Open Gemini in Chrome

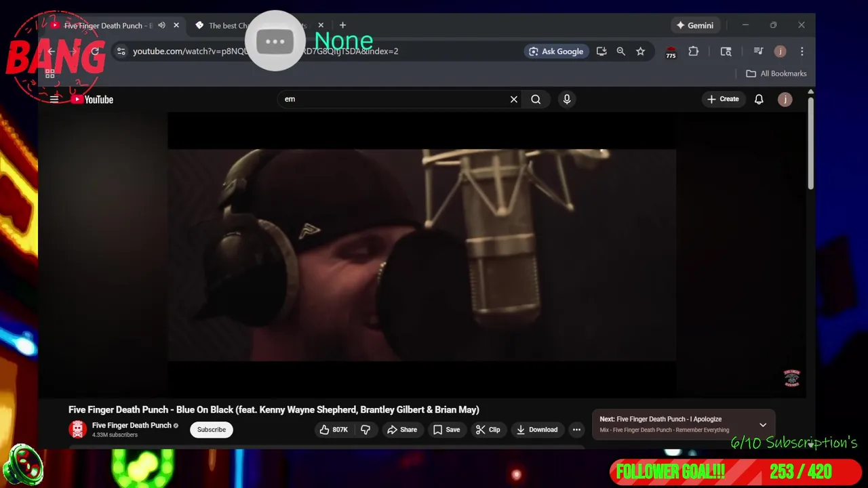coord(694,26)
